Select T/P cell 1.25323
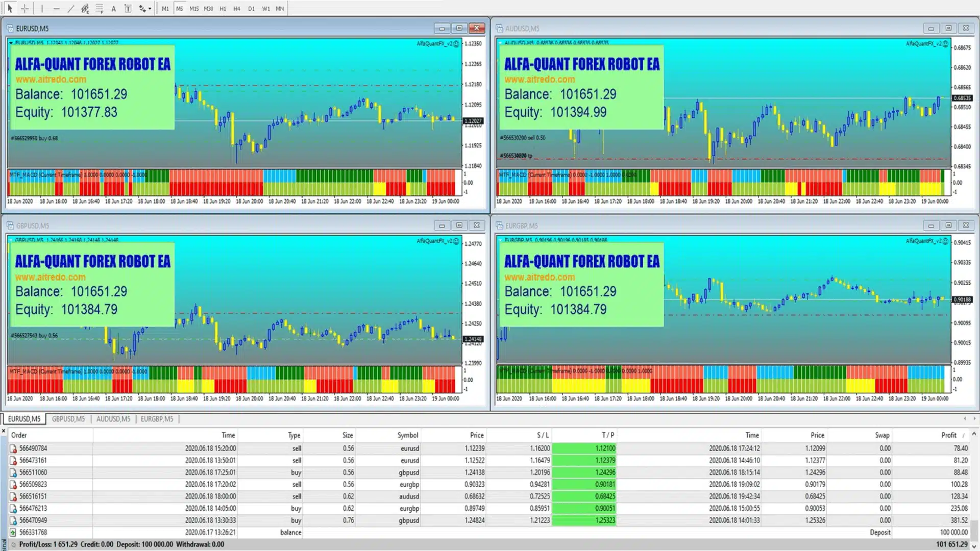980x551 pixels. pos(584,520)
